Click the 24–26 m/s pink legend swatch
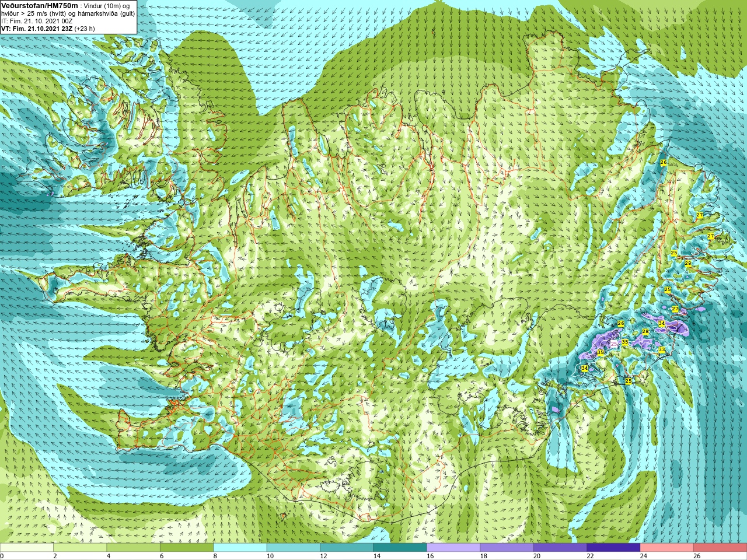The width and height of the screenshot is (747, 560). click(667, 548)
